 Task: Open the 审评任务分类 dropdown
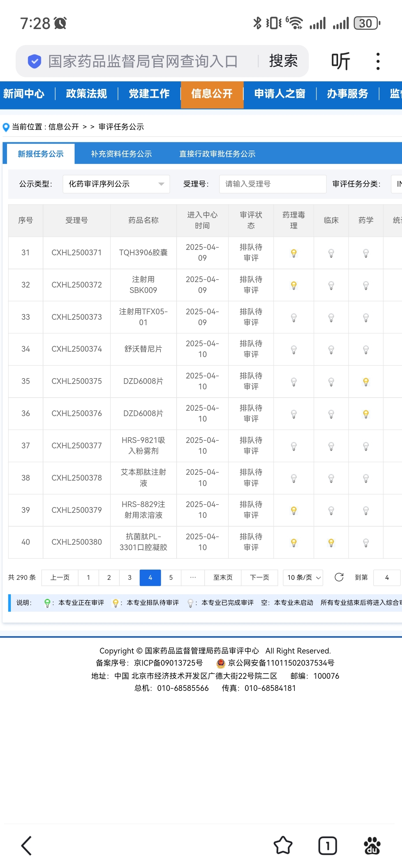click(x=397, y=184)
